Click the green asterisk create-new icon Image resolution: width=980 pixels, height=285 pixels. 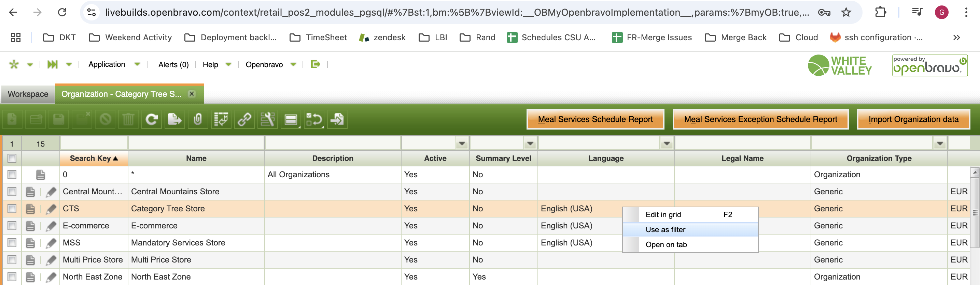[14, 64]
